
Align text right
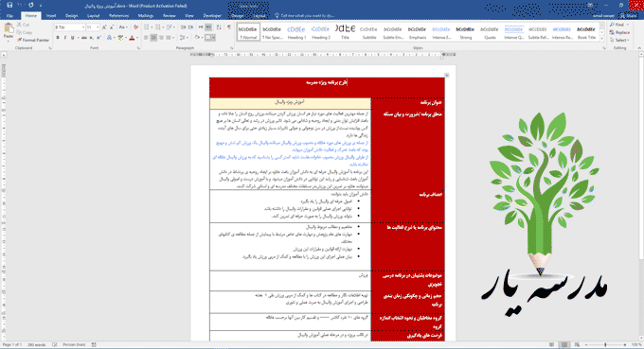[x=161, y=38]
